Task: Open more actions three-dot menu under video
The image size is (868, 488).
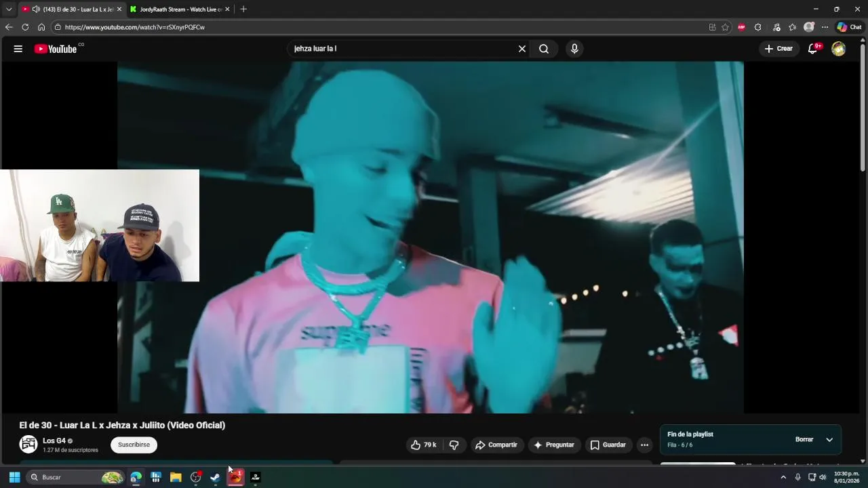Action: click(x=644, y=445)
